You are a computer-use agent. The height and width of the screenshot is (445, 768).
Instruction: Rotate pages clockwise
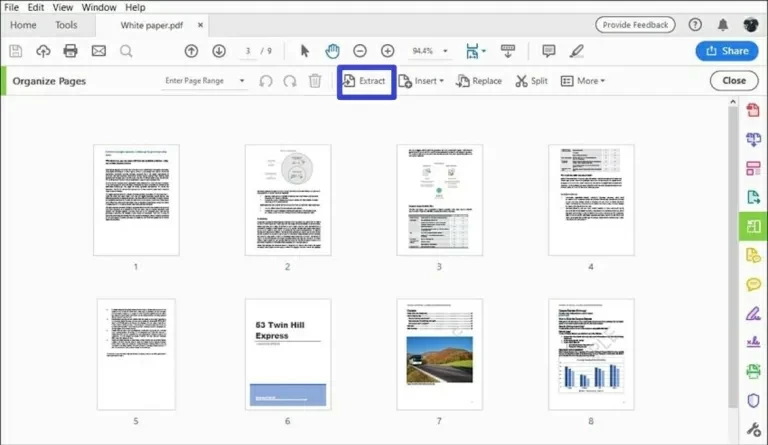(x=290, y=81)
